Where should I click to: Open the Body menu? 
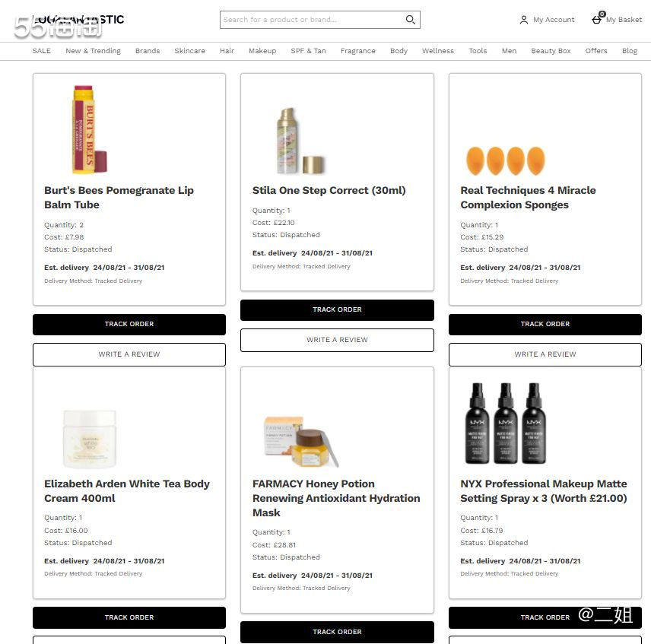[399, 51]
